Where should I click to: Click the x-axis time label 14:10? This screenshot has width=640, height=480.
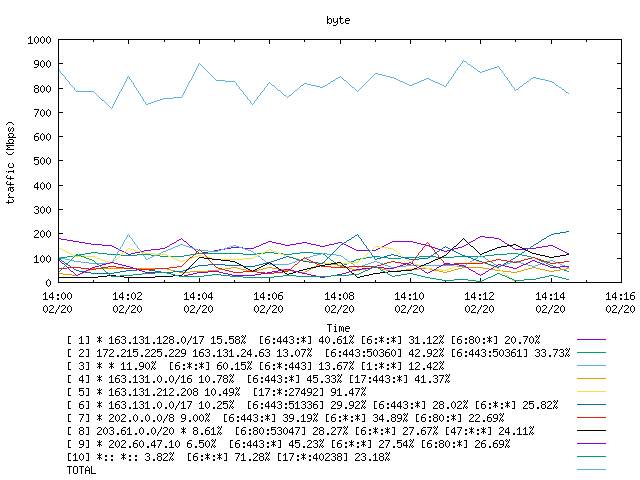point(409,296)
